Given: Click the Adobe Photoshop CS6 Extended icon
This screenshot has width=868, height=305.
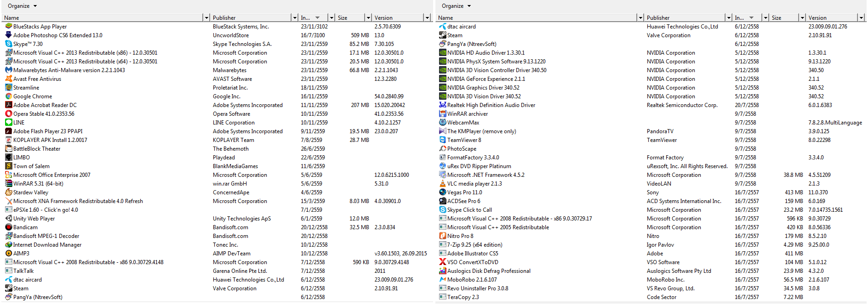Looking at the screenshot, I should 9,35.
